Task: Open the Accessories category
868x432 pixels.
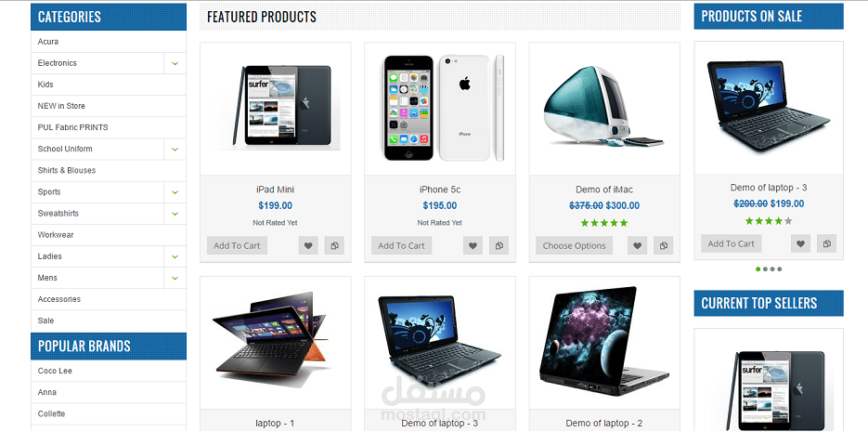Action: 59,299
